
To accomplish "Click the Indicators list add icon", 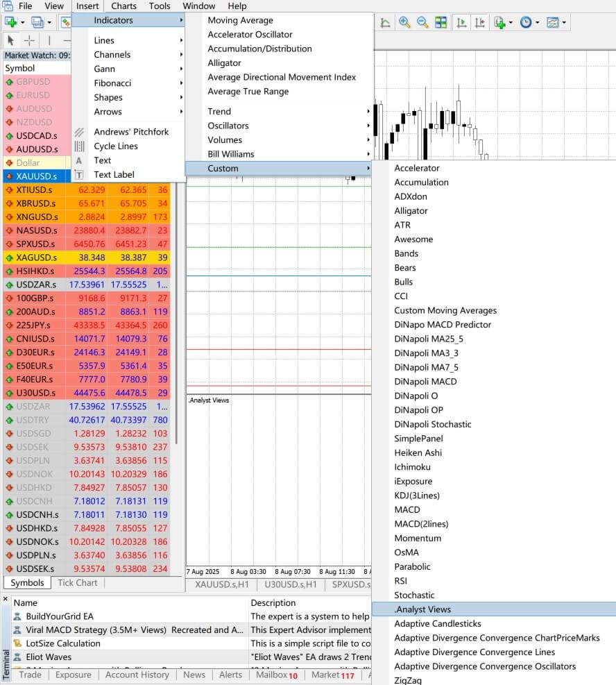I will tap(499, 22).
